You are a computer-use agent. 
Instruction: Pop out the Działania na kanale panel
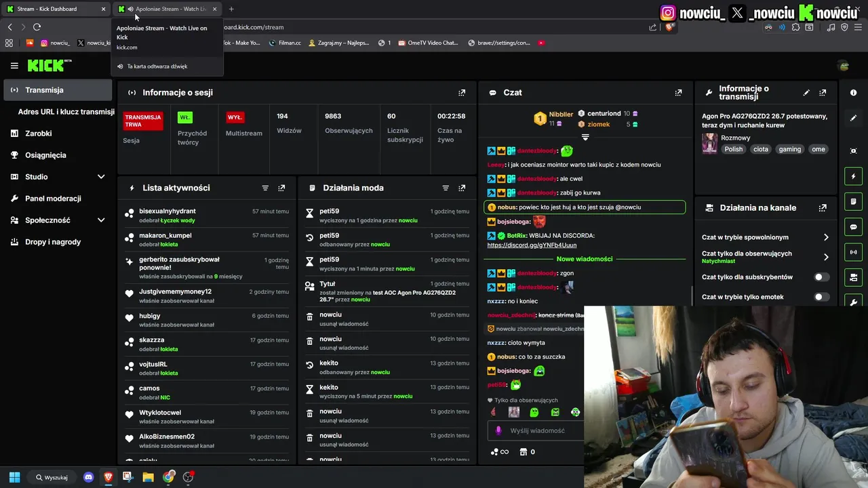(823, 208)
